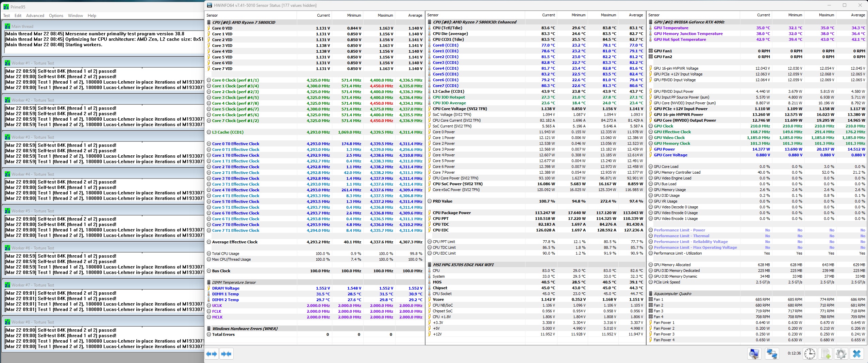This screenshot has width=868, height=363.
Task: Select the CPU PPT Limit row
Action: coord(535,242)
